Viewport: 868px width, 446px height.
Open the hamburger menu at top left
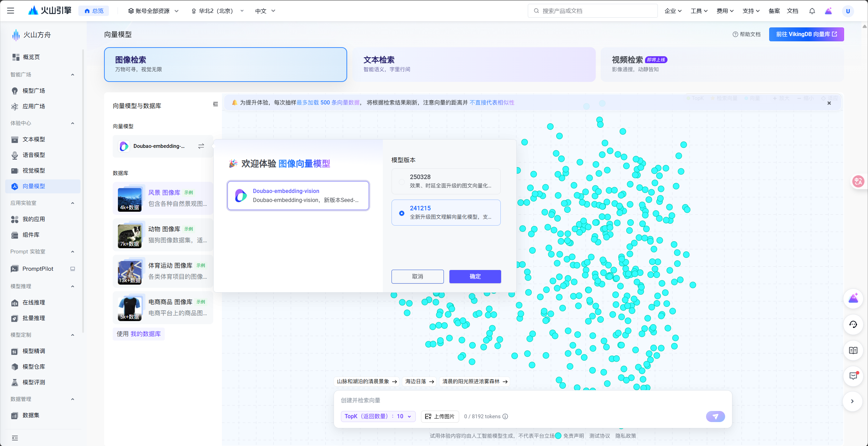coord(11,11)
